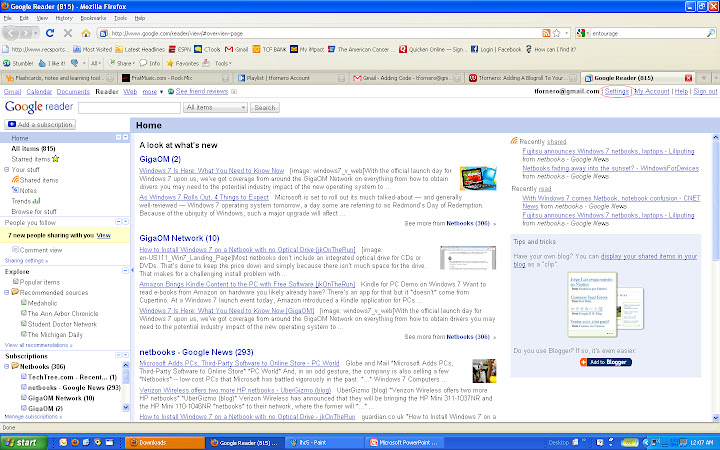Click the StumbleUpon Stumble! button
Viewport: 720px width, 450px height.
coord(18,63)
